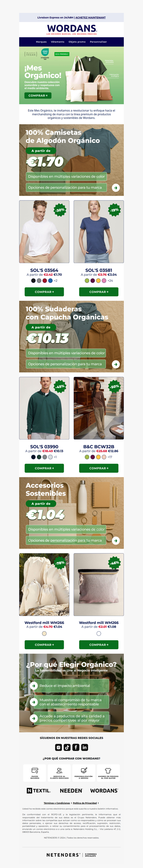
Task: Click the Ahorro en Pedidos t-shirt icon
Action: click(x=108, y=770)
